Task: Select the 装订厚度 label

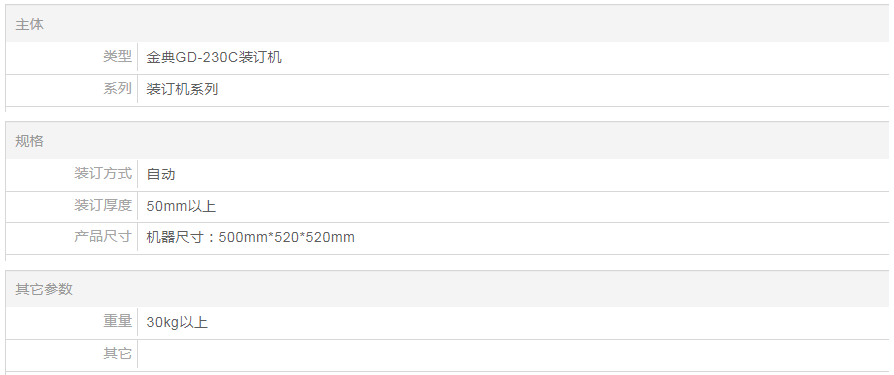Action: click(x=103, y=205)
